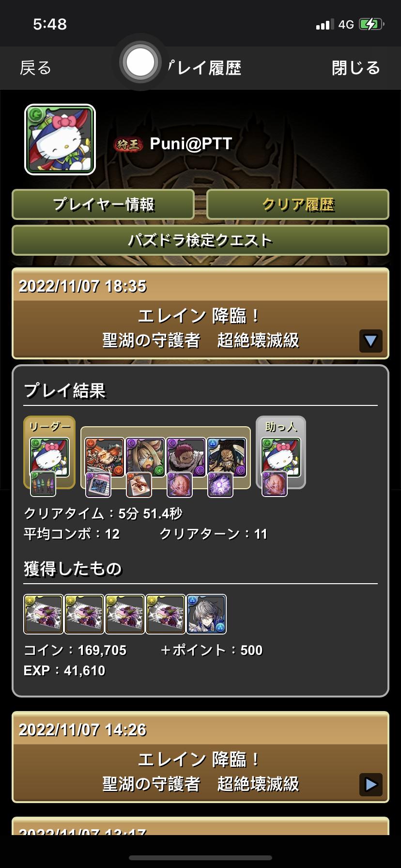Tap the helper Hello Kitty monster icon
The image size is (401, 868).
click(x=281, y=457)
